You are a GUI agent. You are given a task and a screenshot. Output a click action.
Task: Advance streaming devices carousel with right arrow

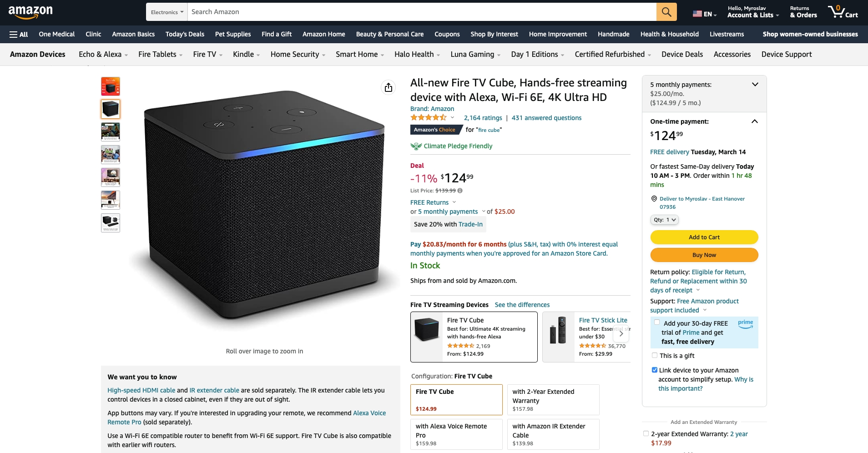pyautogui.click(x=621, y=333)
